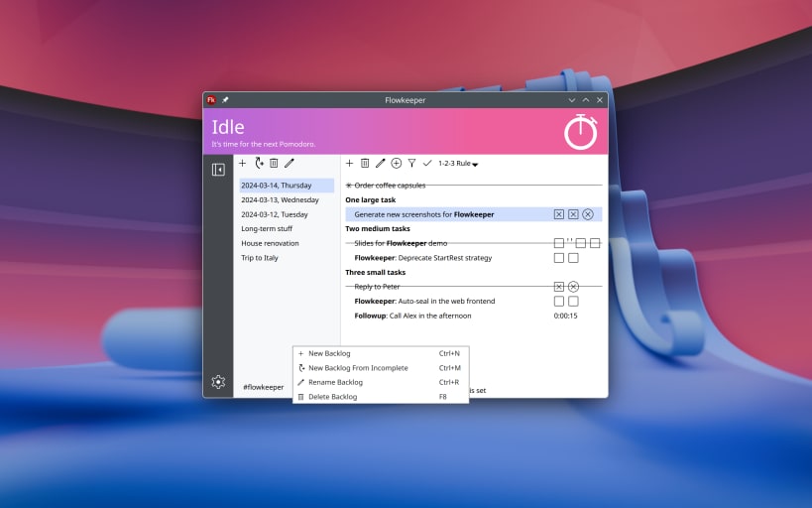Add new work item with plus icon

[x=350, y=164]
